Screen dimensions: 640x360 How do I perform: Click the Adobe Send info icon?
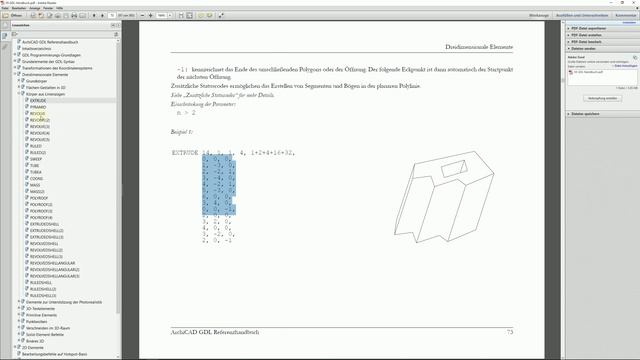coord(635,58)
